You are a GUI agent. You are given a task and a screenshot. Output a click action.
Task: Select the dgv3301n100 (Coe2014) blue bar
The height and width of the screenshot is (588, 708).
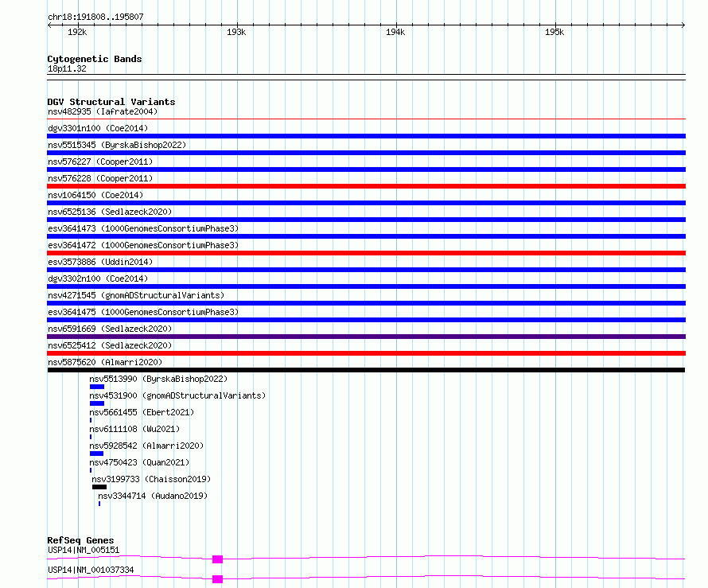pos(366,136)
